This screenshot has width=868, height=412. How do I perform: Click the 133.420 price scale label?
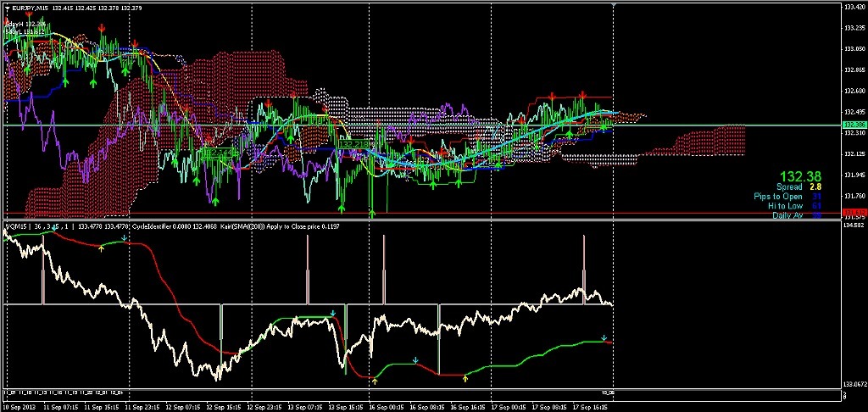pos(854,7)
